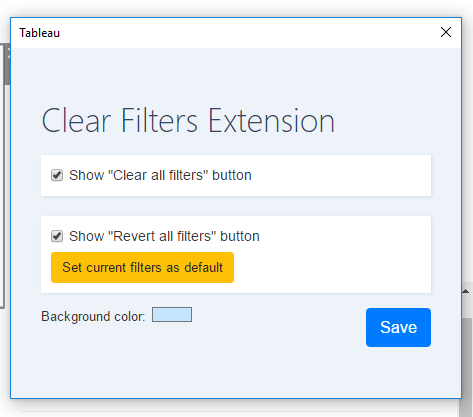Close the Tableau dialog window
473x417 pixels.
446,32
